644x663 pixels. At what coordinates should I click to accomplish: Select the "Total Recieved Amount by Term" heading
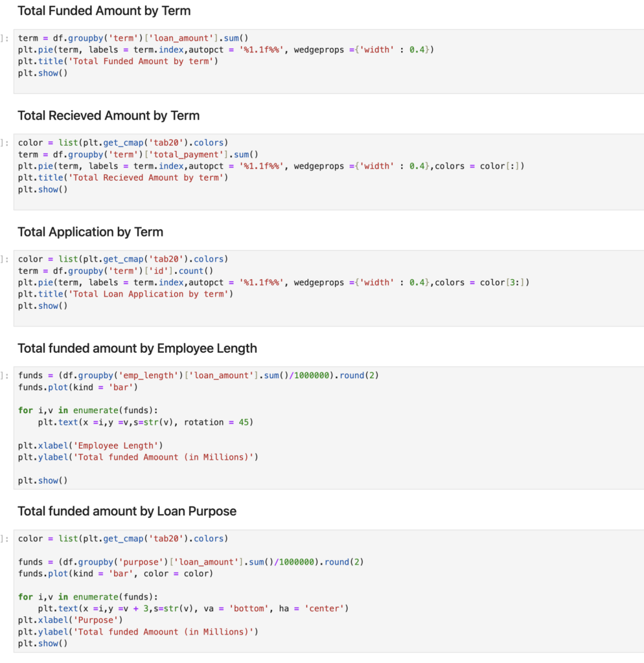(108, 116)
